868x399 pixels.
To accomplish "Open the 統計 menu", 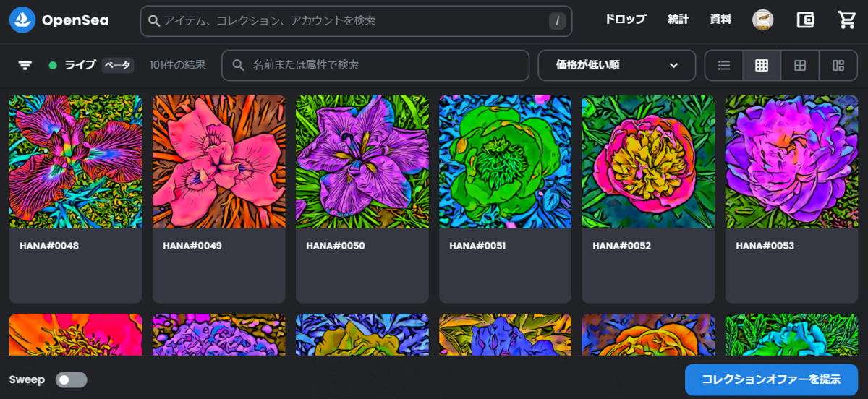I will pyautogui.click(x=678, y=20).
